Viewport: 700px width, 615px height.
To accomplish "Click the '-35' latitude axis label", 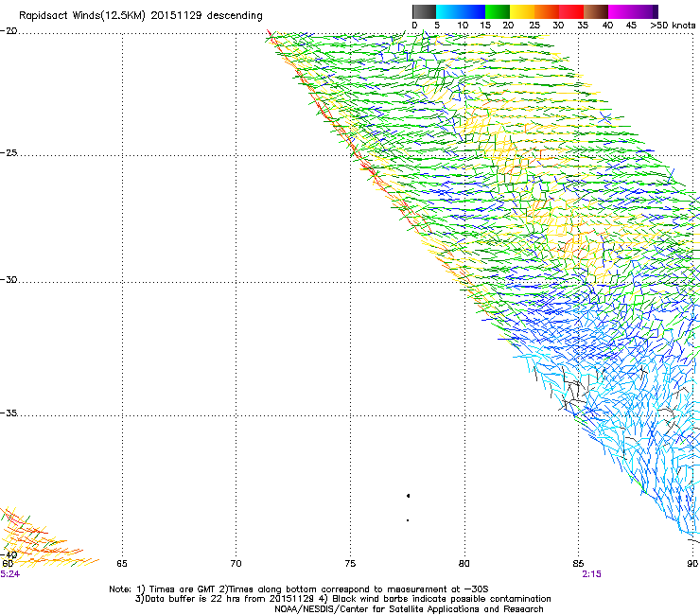I will coord(9,413).
